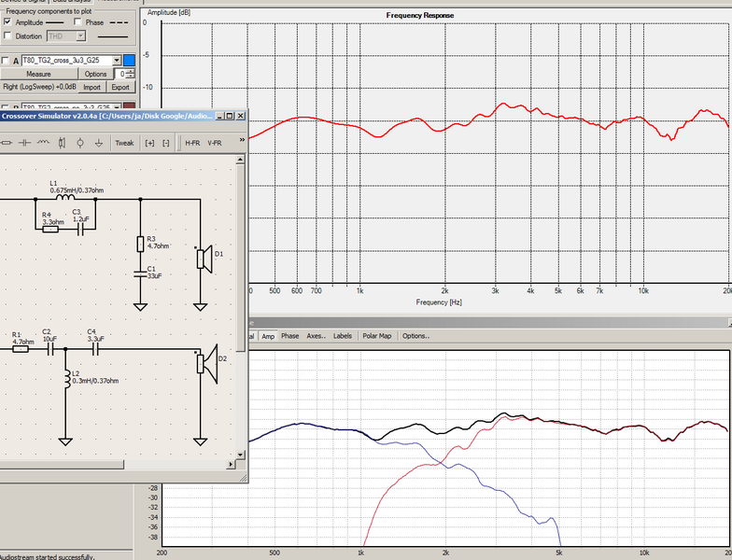Screen dimensions: 732x560
Task: Select driver D1 in the schematic
Action: click(205, 259)
